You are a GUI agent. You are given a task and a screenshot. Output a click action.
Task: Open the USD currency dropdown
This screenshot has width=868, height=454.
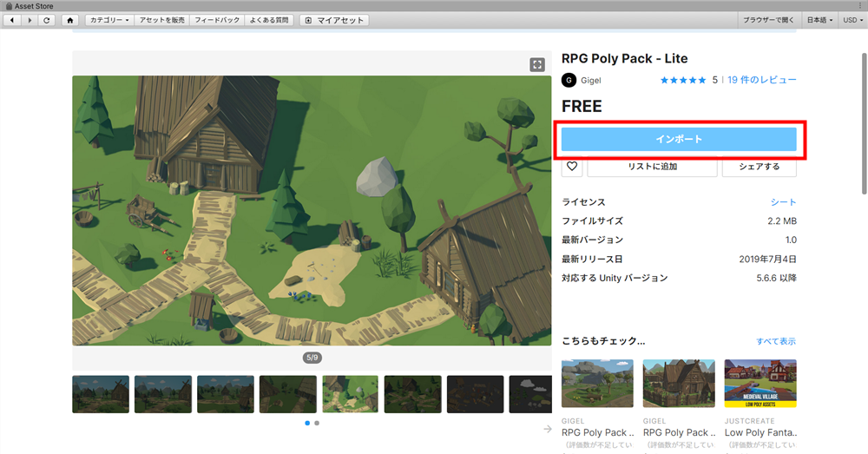coord(852,20)
